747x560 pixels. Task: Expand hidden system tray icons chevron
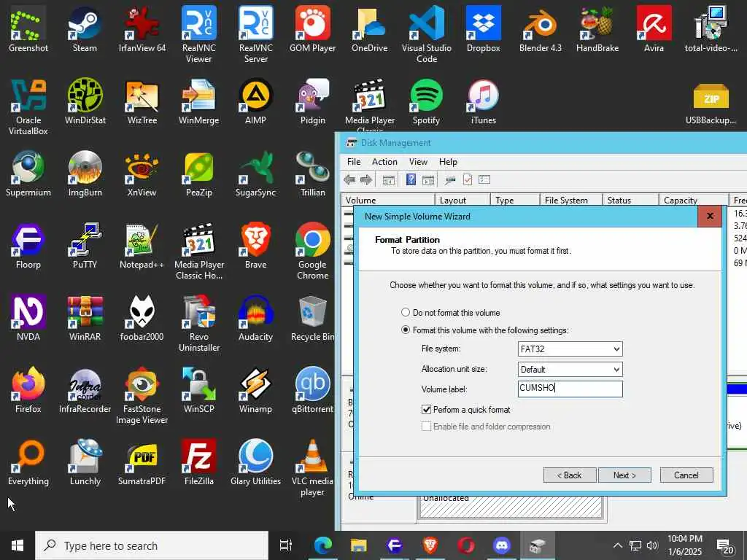(x=617, y=545)
